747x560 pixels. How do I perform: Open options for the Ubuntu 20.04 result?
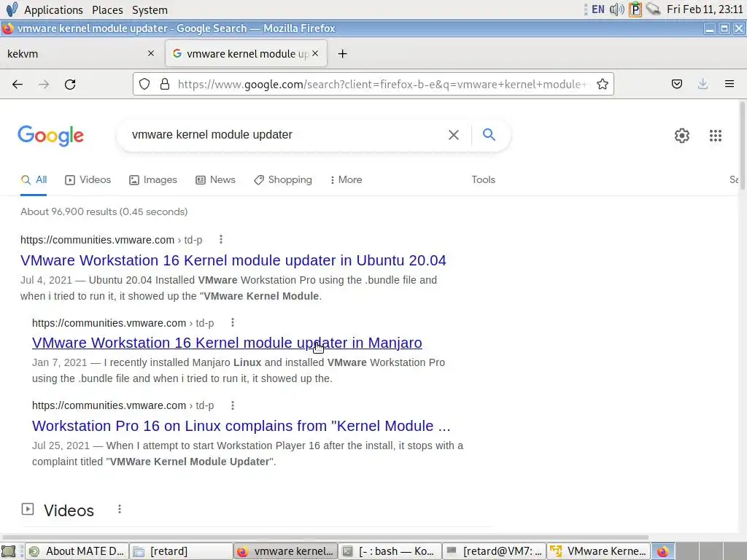[x=220, y=239]
